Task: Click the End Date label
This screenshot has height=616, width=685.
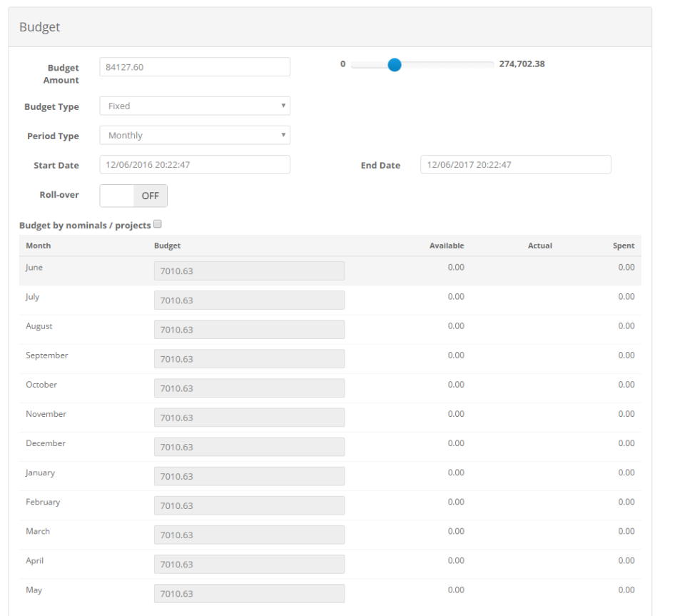Action: pos(380,165)
